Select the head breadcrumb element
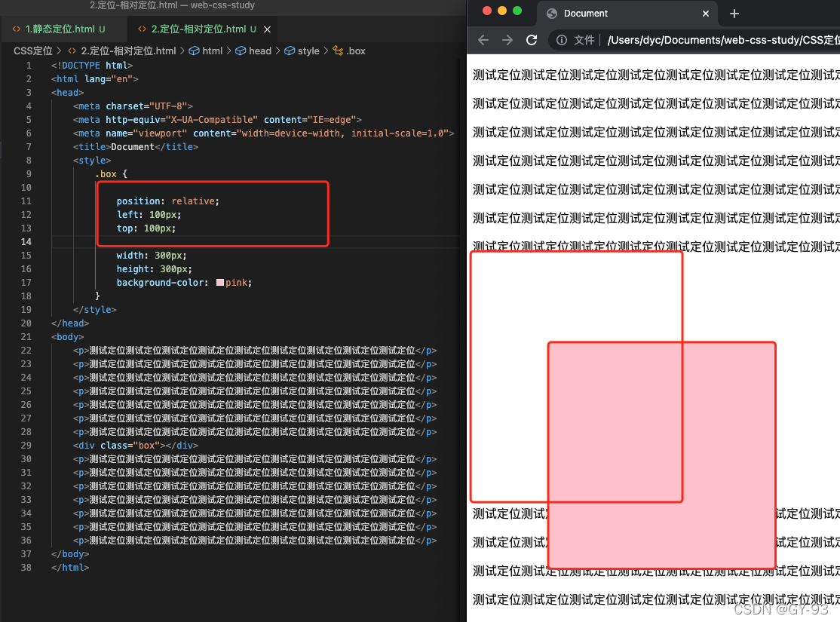 pyautogui.click(x=260, y=51)
